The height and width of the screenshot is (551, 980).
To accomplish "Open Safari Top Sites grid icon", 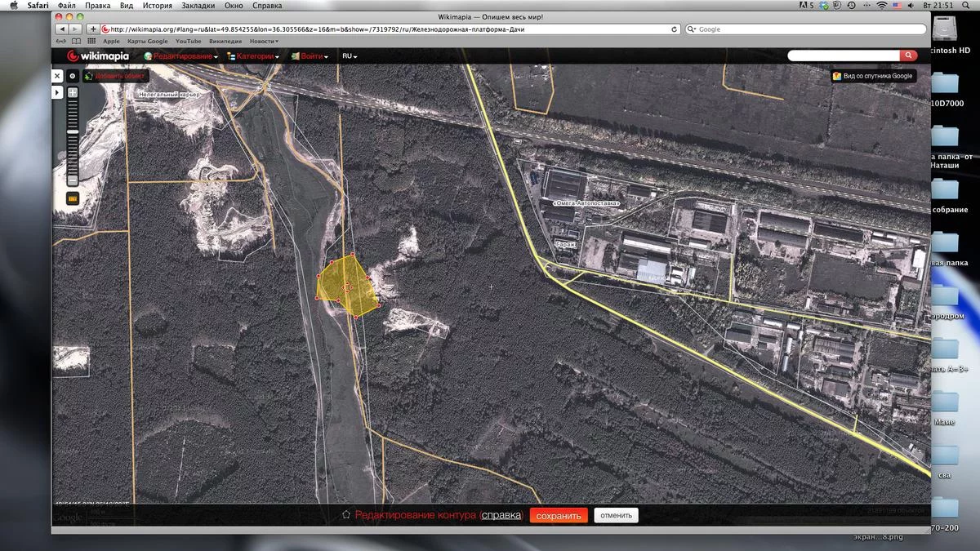I will point(91,41).
